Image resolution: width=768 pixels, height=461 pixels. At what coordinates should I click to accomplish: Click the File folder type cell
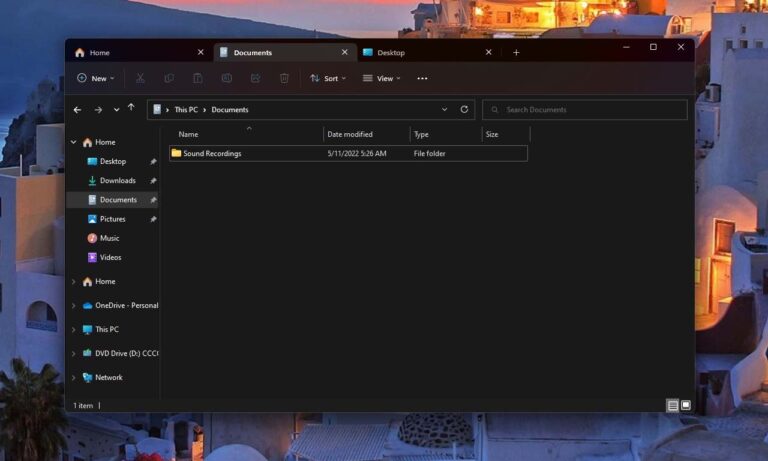pyautogui.click(x=430, y=153)
